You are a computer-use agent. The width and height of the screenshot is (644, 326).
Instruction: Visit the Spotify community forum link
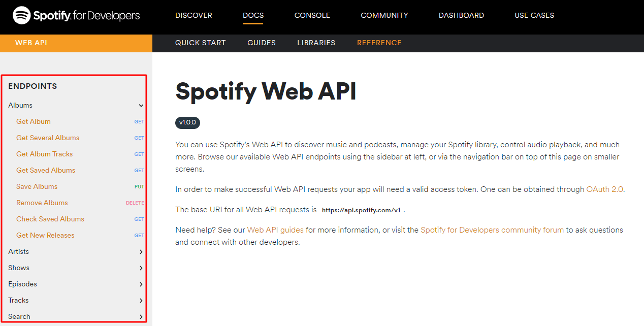(492, 230)
